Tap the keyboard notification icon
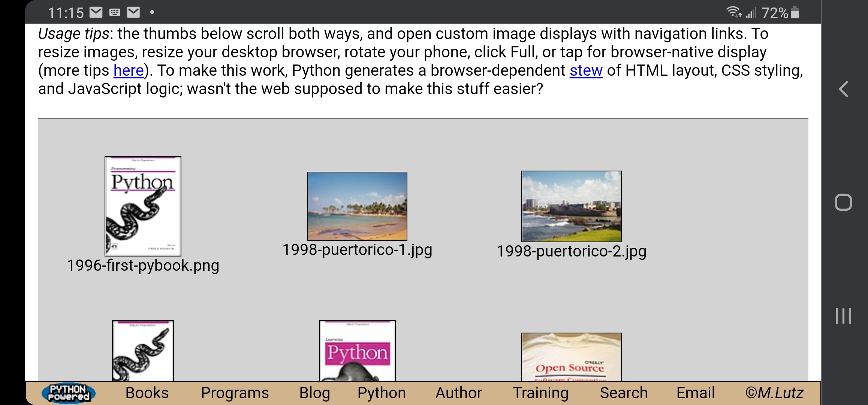868x405 pixels. (115, 13)
